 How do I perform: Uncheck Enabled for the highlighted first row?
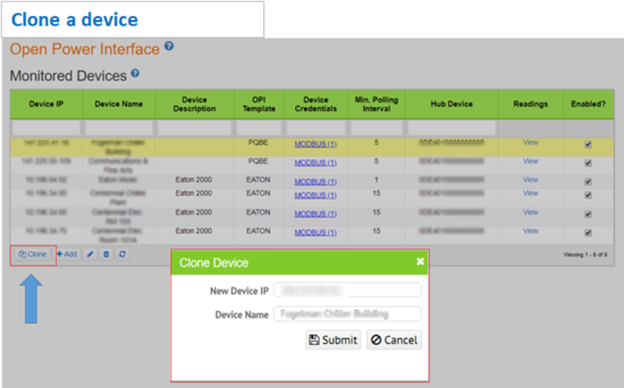click(x=588, y=144)
